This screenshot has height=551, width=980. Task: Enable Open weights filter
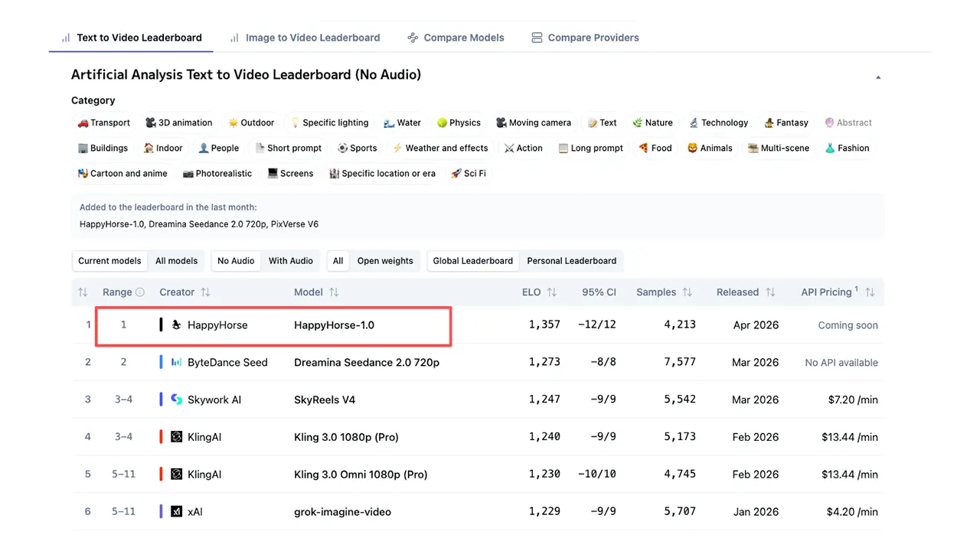(x=384, y=261)
